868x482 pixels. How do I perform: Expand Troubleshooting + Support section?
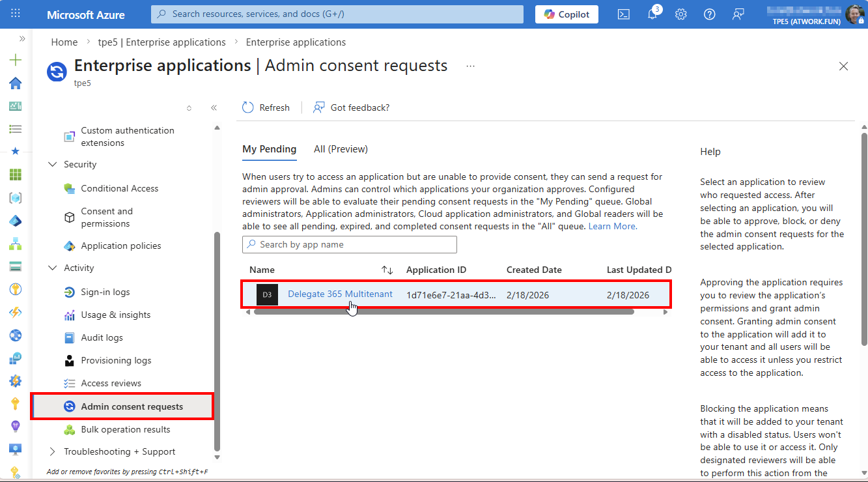(x=53, y=451)
